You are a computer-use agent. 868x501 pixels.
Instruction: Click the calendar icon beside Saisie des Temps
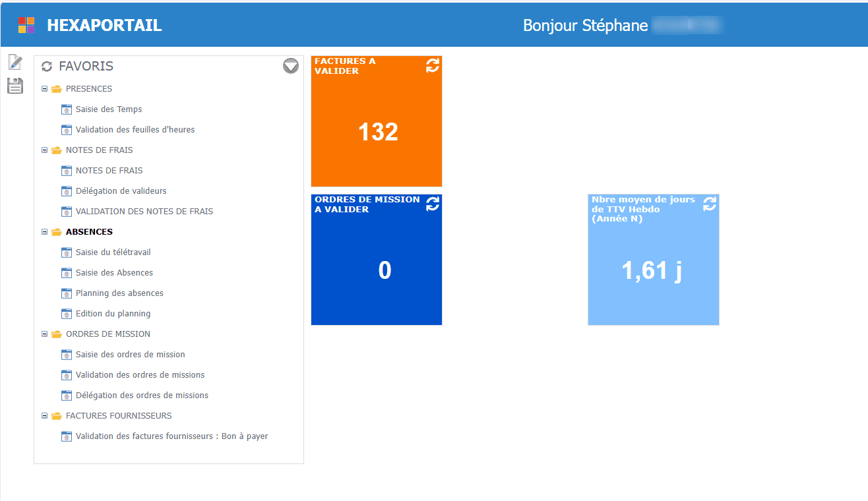pos(66,109)
